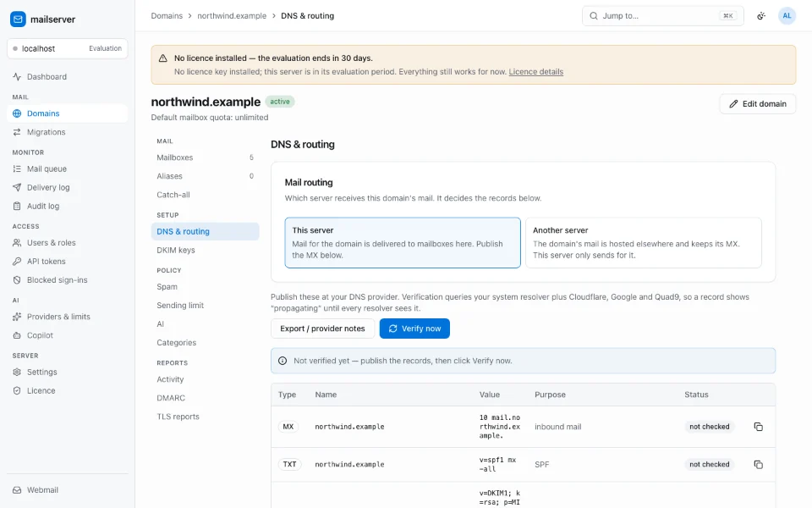Click the Blocked sign-ins shield icon
Viewport: 812px width, 508px height.
[17, 280]
